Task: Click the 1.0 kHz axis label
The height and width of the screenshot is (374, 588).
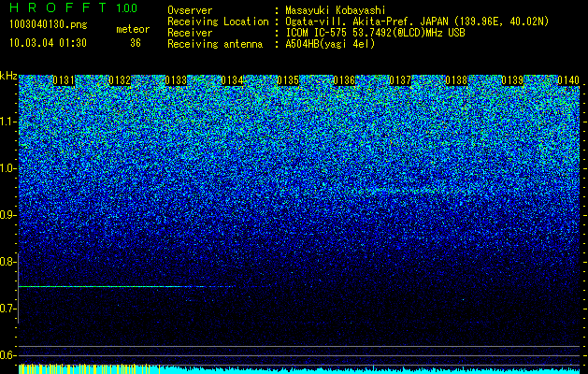Action: tap(7, 168)
